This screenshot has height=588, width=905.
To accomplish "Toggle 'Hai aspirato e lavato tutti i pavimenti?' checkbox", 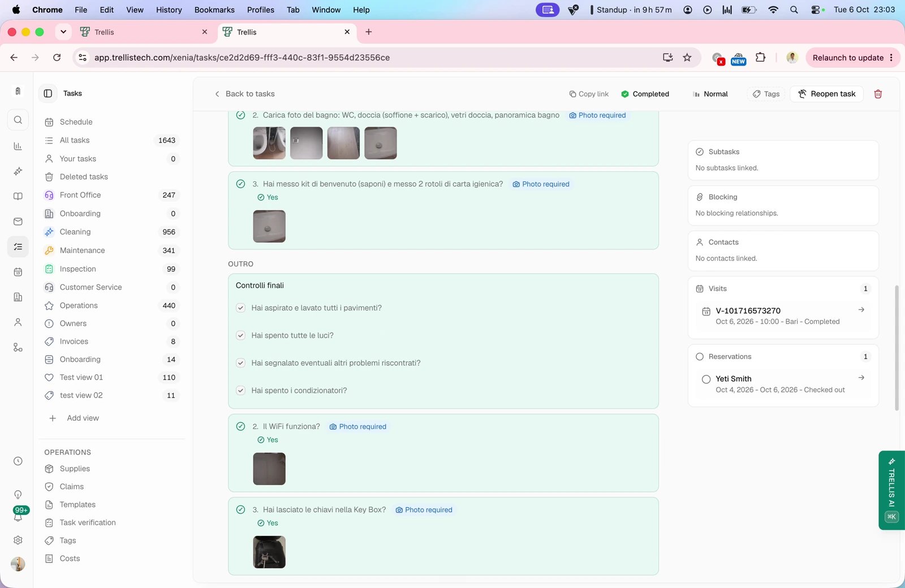I will pos(240,308).
